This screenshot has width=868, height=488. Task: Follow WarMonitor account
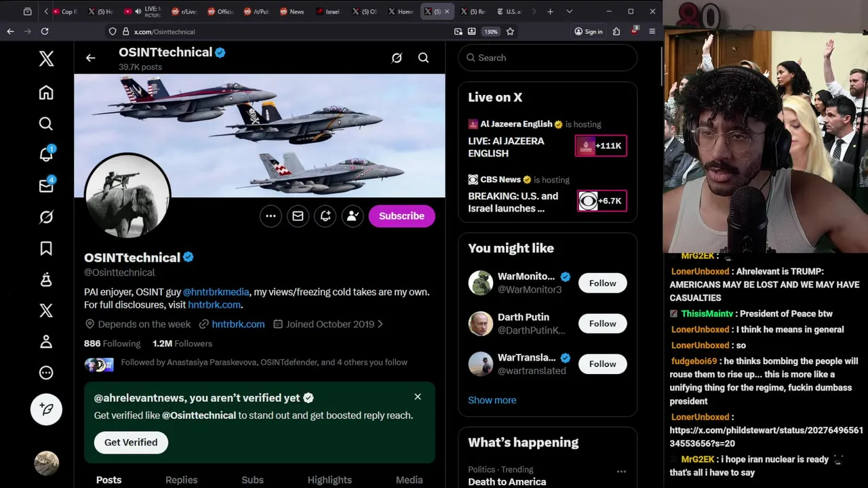tap(602, 283)
